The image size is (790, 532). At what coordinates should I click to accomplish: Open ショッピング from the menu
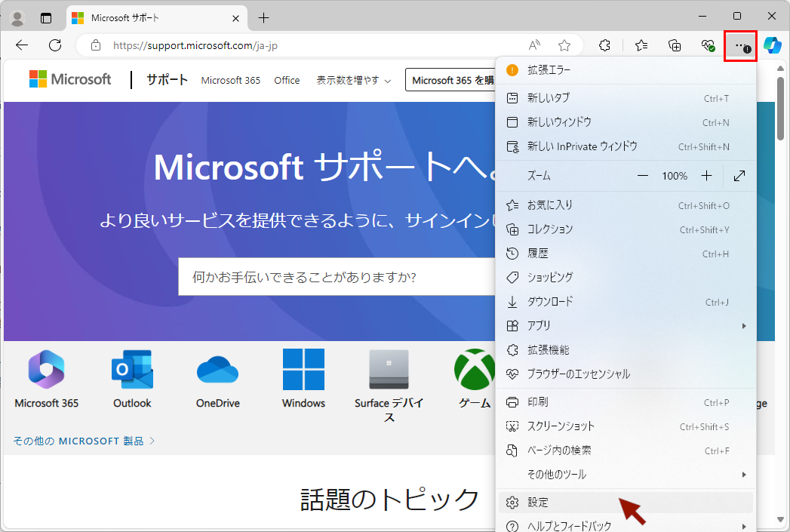(626, 277)
